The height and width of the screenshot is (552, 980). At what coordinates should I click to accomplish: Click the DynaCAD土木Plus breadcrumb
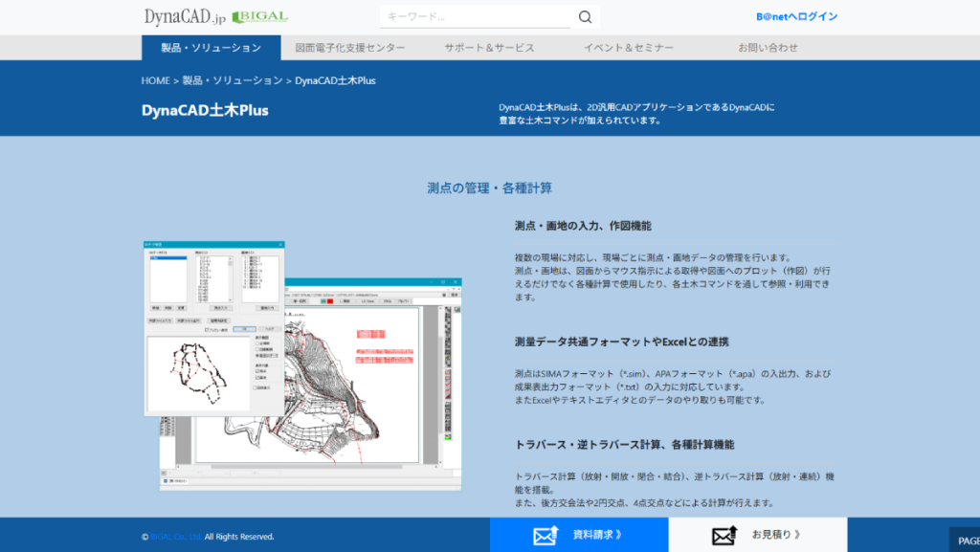335,80
